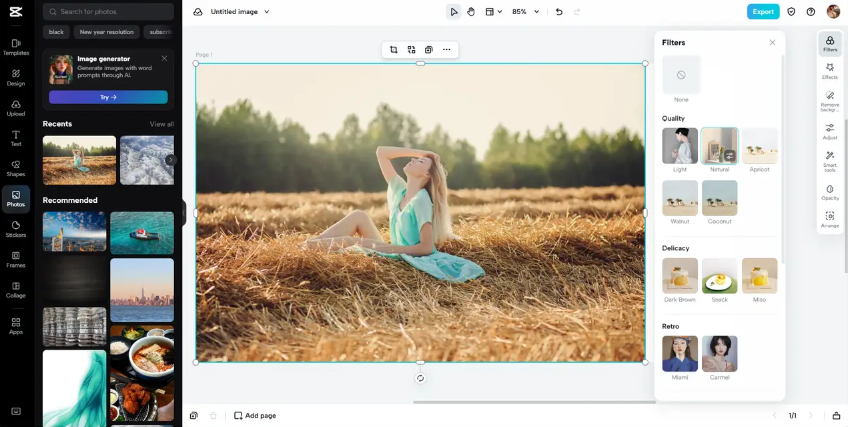This screenshot has width=848, height=427.
Task: Open the Adjust panel
Action: pyautogui.click(x=830, y=131)
